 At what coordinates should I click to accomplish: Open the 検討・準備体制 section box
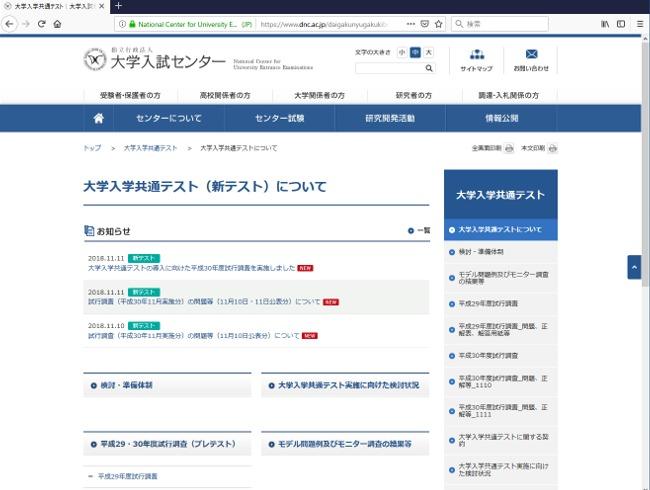point(167,386)
